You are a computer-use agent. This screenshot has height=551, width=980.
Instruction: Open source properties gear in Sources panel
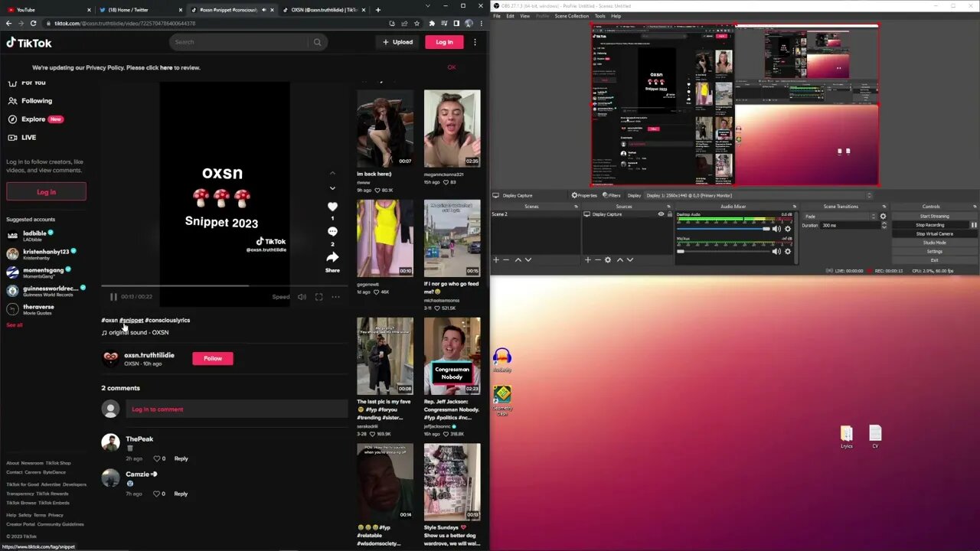click(x=608, y=260)
